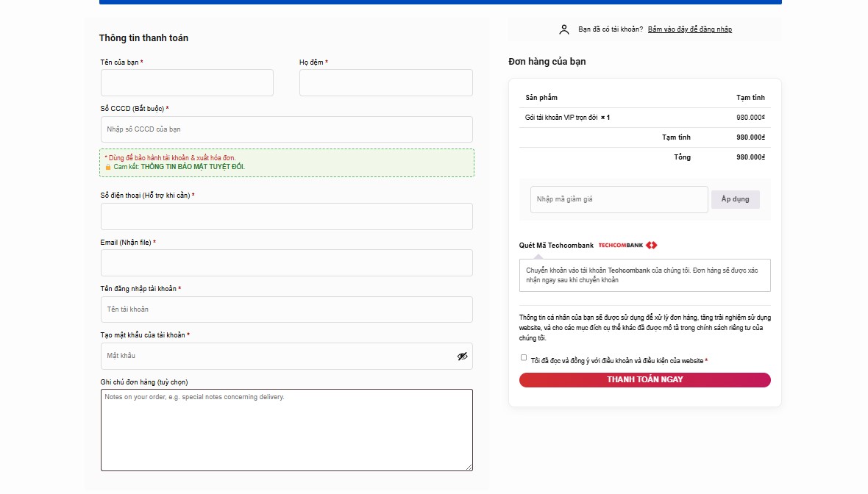This screenshot has width=868, height=494.
Task: Click the 'Tên tài khoản' username field
Action: coord(286,309)
